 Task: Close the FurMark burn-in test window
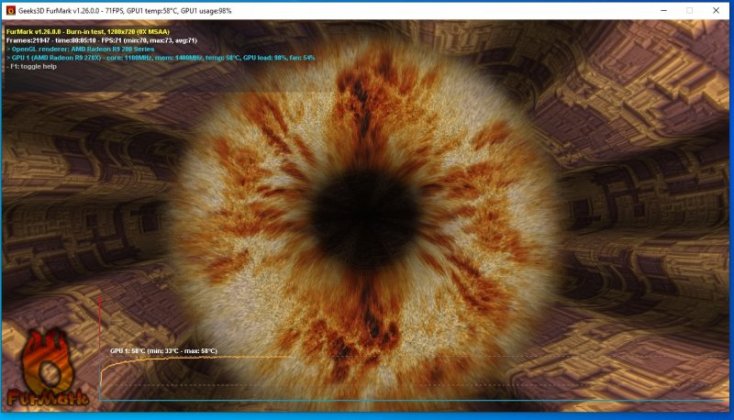click(x=716, y=10)
